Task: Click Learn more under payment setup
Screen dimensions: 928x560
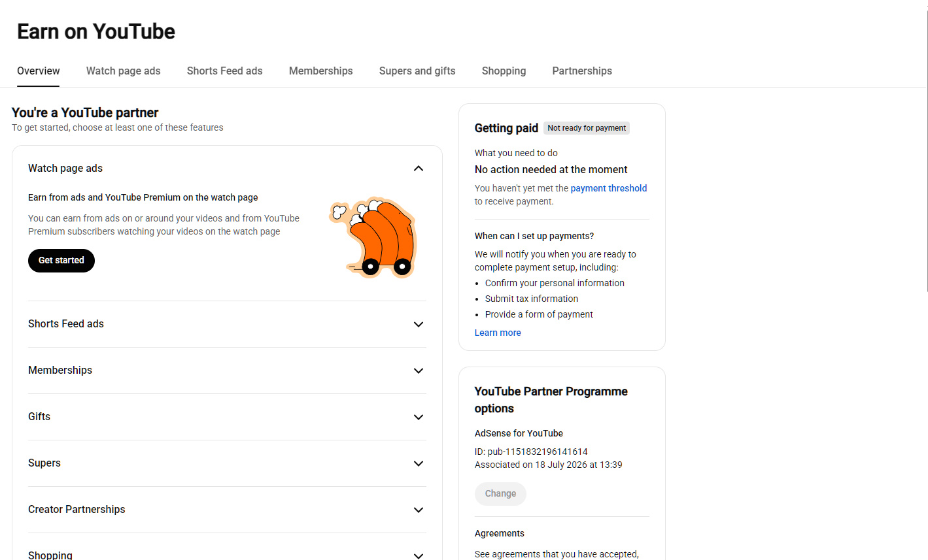Action: (498, 333)
